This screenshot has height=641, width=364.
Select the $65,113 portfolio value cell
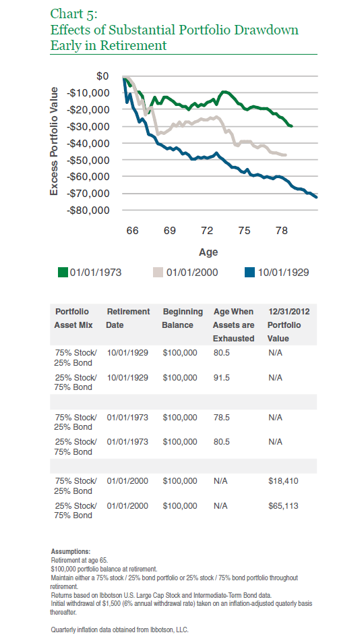pyautogui.click(x=283, y=506)
